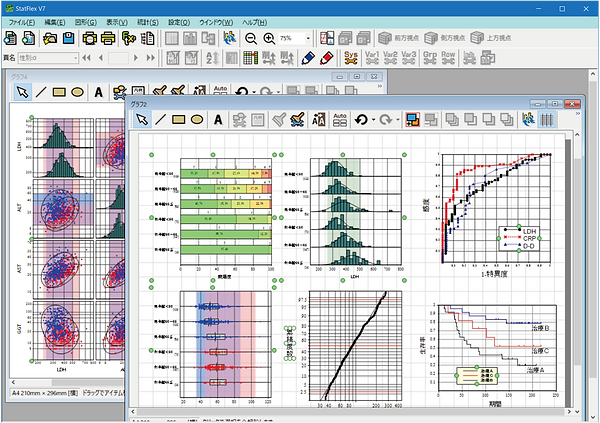The image size is (600, 423).
Task: Select the ellipse tool in グラフ4 window
Action: tap(77, 92)
